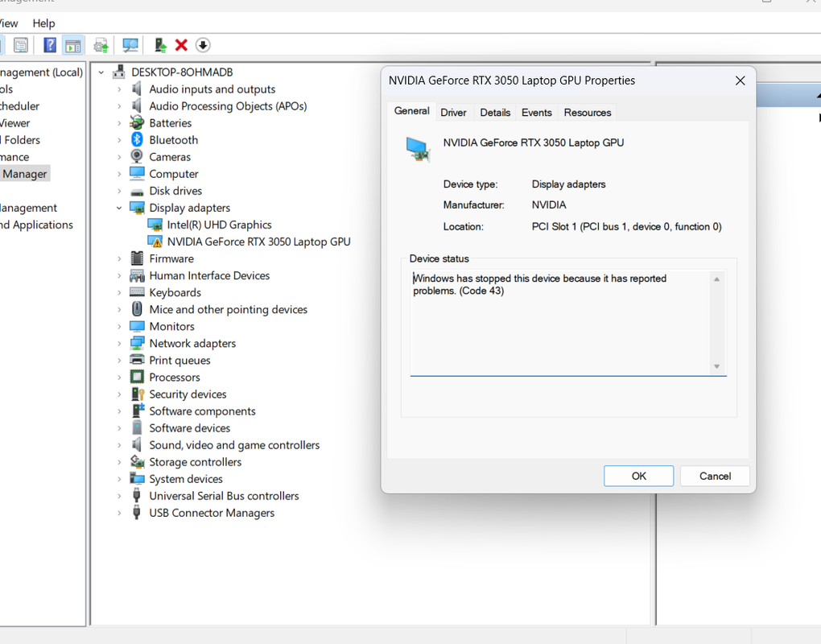This screenshot has width=821, height=644.
Task: Click the Firmware category icon
Action: [137, 258]
